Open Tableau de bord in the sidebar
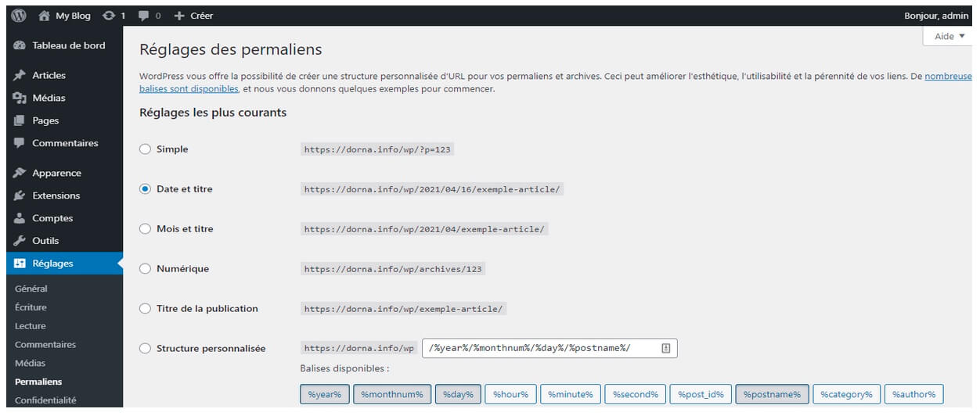This screenshot has width=980, height=416. (x=68, y=45)
